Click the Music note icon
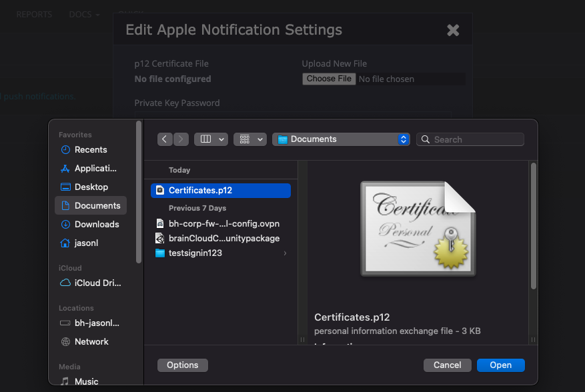Image resolution: width=585 pixels, height=392 pixels. 65,381
